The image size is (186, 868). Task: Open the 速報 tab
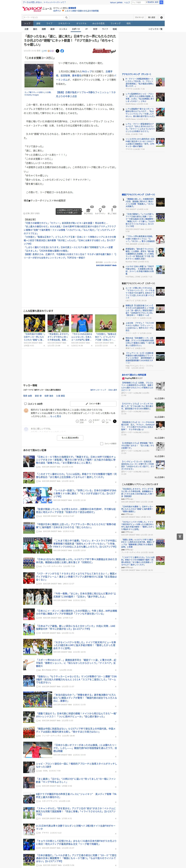point(38,24)
